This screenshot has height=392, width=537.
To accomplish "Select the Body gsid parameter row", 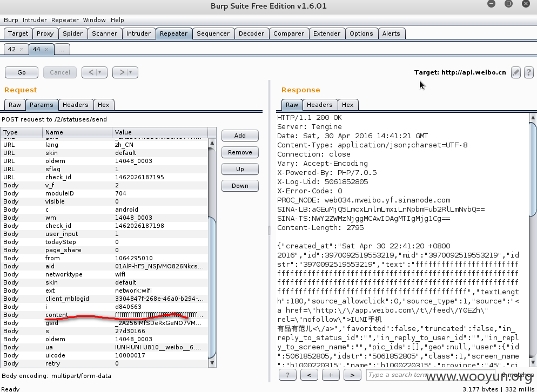I will pos(104,323).
